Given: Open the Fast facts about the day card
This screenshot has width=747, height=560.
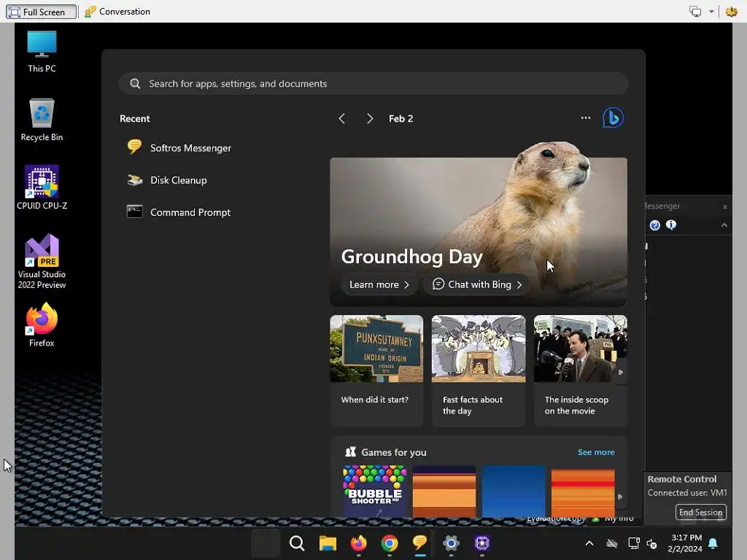Looking at the screenshot, I should [479, 370].
